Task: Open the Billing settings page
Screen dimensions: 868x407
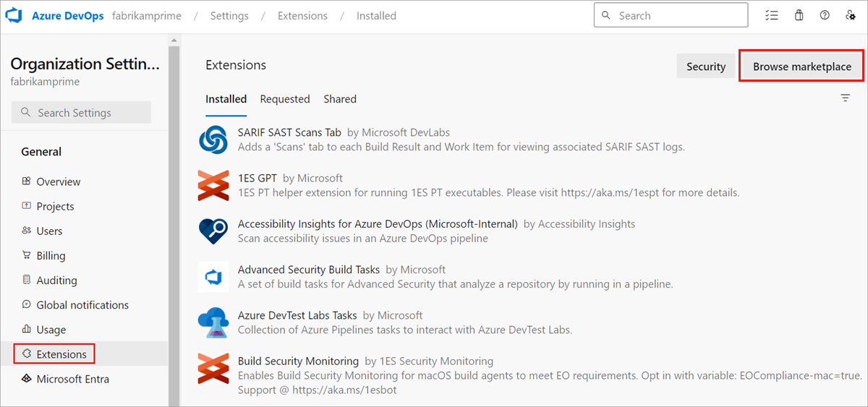Action: click(x=51, y=255)
